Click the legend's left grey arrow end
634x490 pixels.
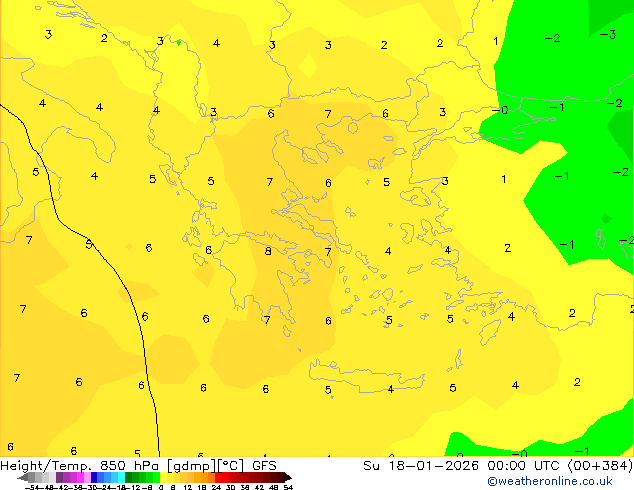click(x=23, y=478)
